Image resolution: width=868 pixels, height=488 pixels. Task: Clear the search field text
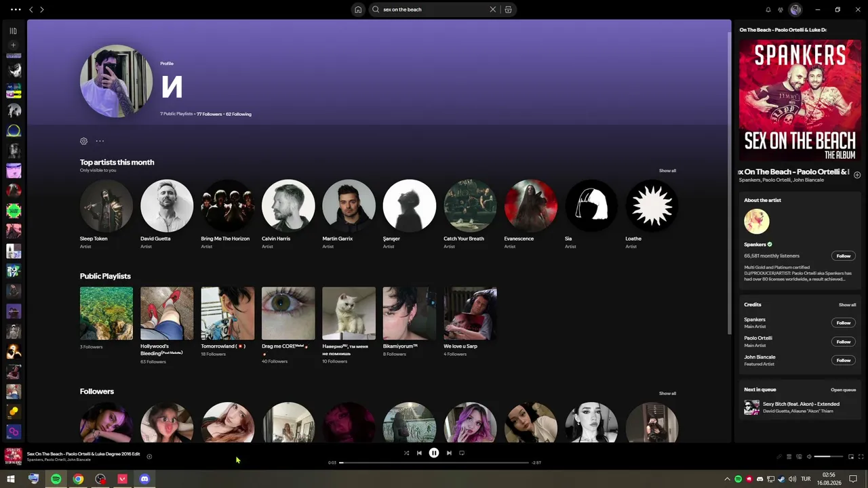[493, 9]
